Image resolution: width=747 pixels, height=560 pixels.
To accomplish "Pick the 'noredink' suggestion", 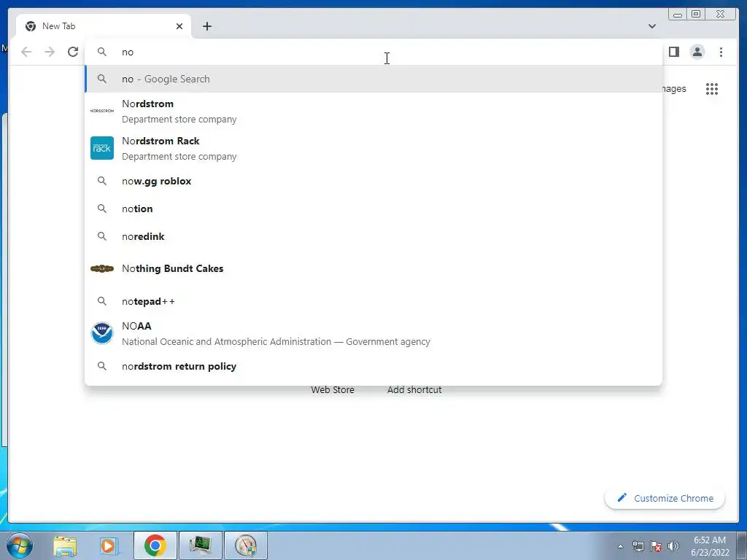I will [373, 236].
